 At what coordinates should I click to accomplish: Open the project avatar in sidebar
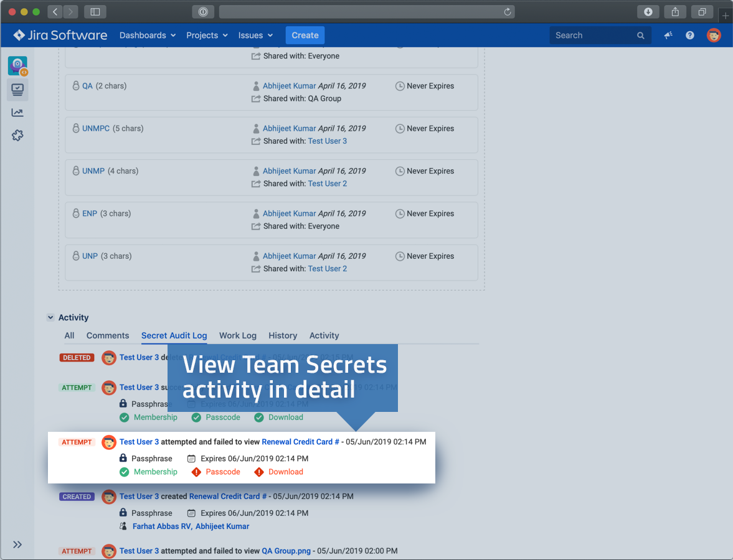[x=18, y=66]
